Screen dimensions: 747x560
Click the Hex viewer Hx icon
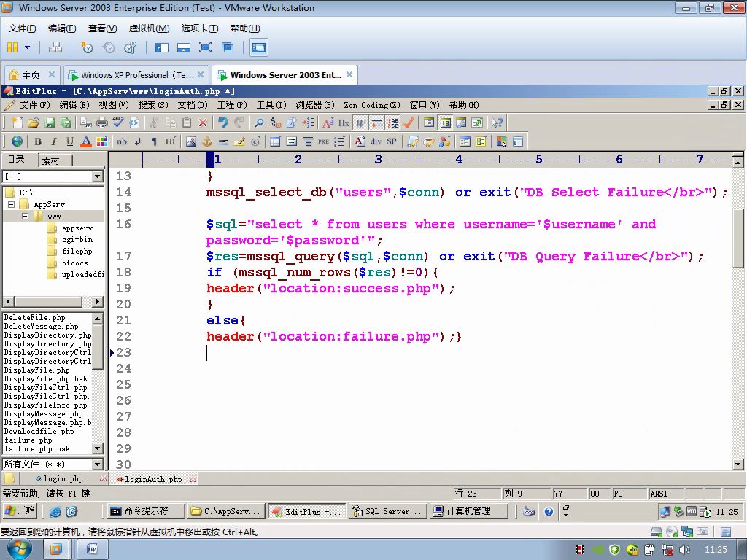[x=344, y=122]
